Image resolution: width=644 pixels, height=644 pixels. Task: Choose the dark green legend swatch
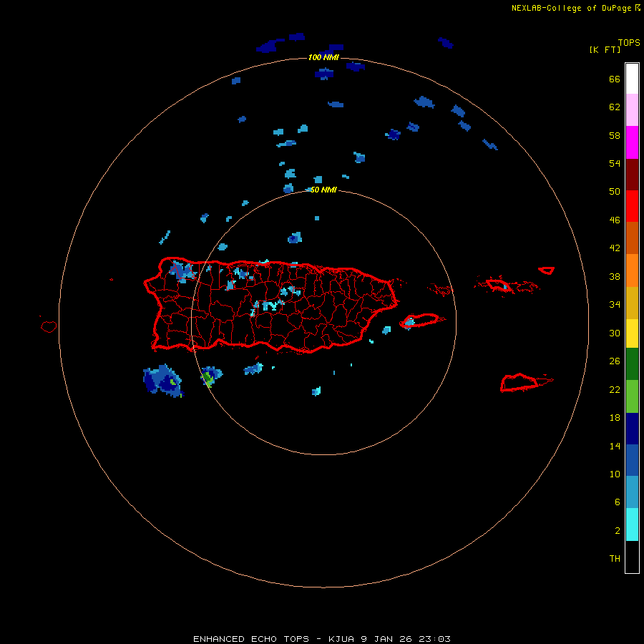click(632, 364)
